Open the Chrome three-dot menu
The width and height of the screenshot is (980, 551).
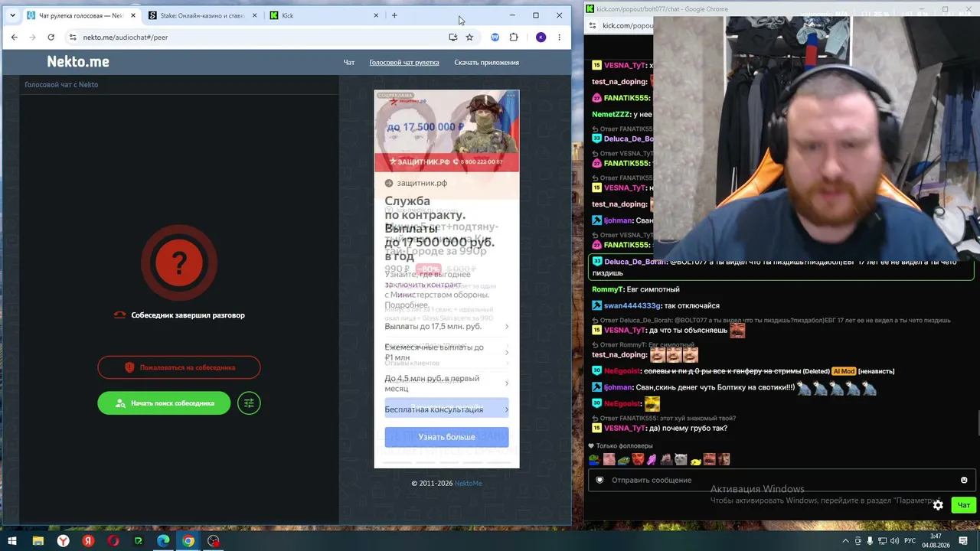click(x=559, y=37)
